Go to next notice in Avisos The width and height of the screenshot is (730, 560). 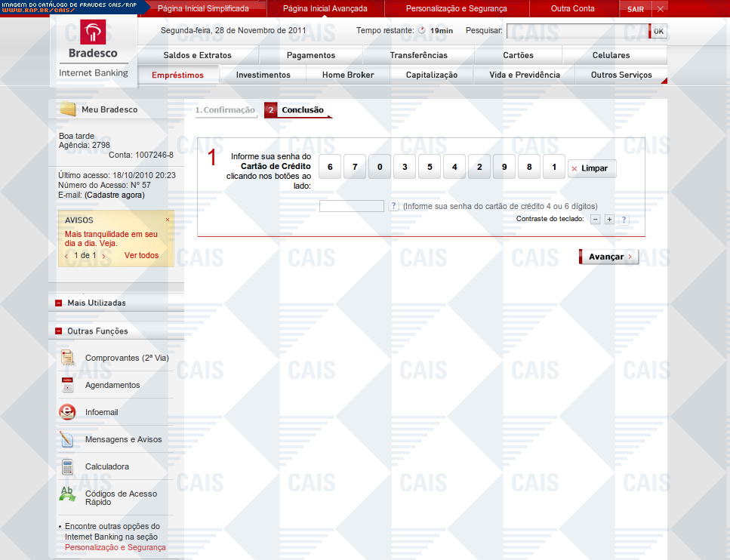(103, 256)
